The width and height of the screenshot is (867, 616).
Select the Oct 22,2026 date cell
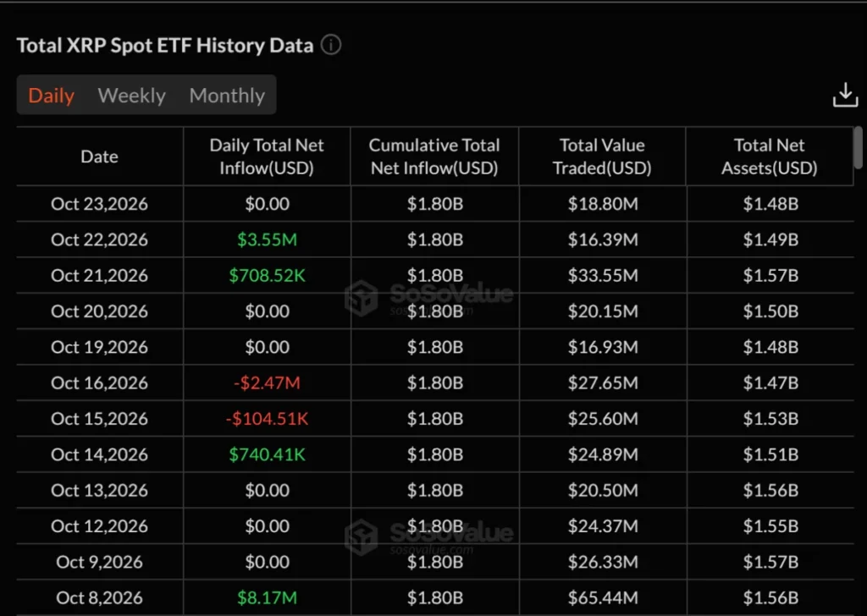100,239
